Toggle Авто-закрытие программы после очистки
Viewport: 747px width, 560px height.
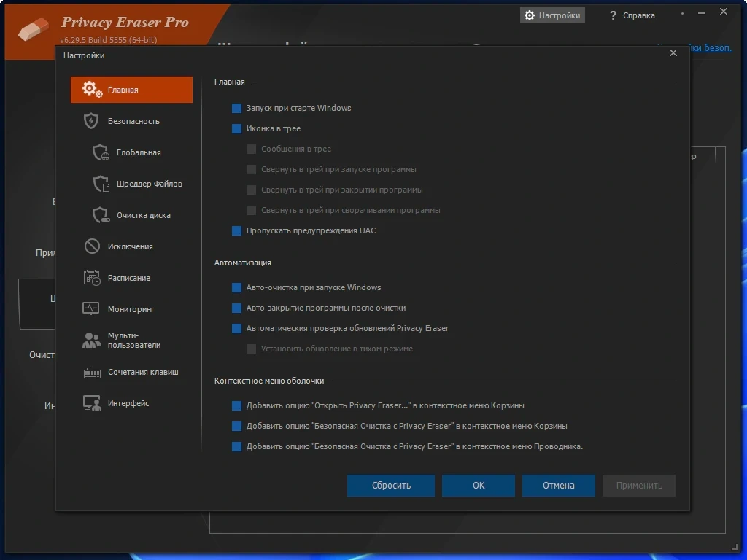pyautogui.click(x=236, y=308)
